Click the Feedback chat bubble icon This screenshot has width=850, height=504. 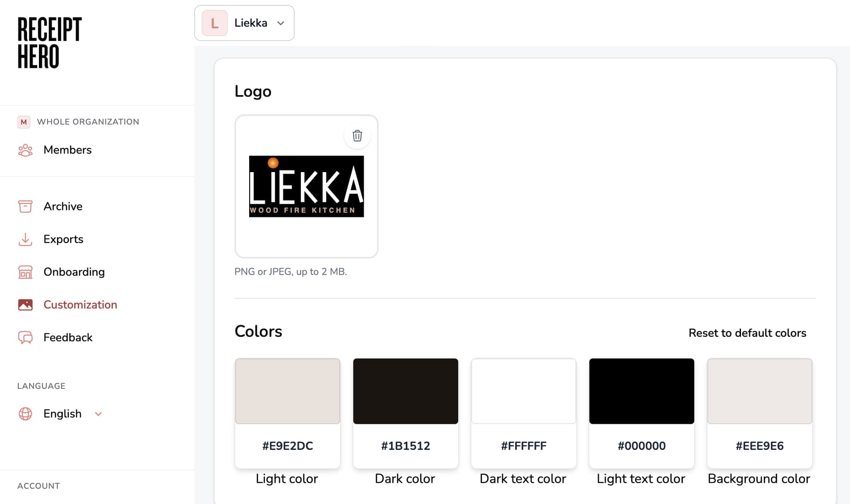click(25, 338)
